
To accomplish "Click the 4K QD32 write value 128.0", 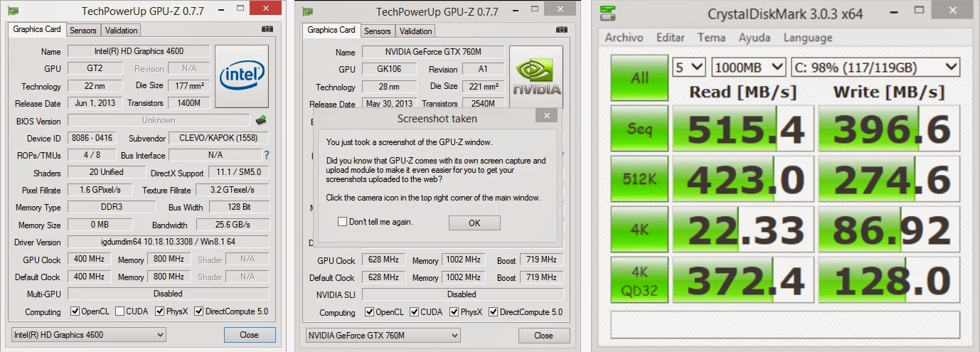I will click(890, 280).
